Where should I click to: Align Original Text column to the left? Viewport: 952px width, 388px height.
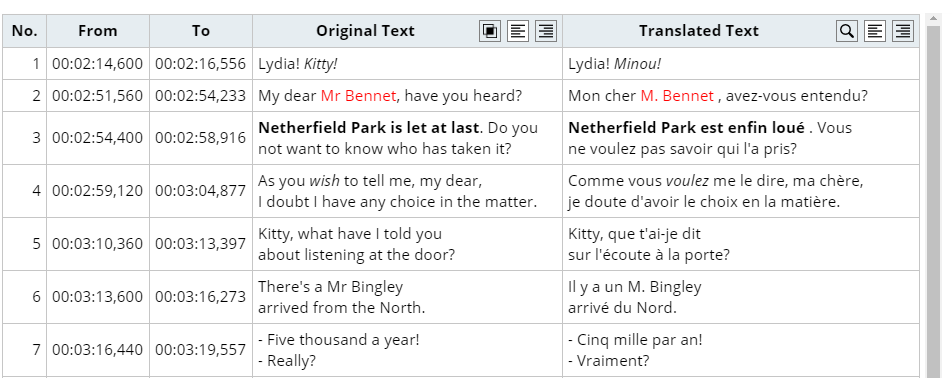tap(517, 30)
